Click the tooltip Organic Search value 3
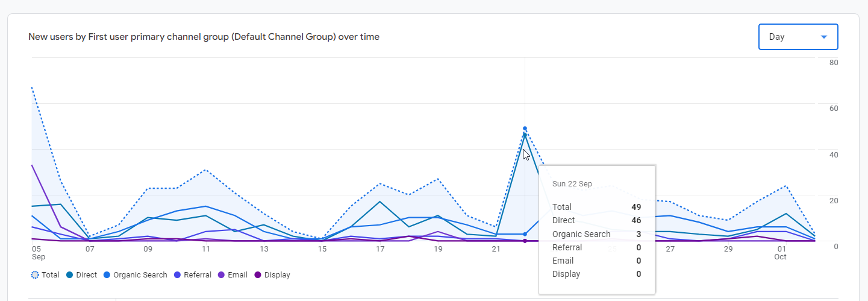The height and width of the screenshot is (301, 868). click(x=639, y=234)
